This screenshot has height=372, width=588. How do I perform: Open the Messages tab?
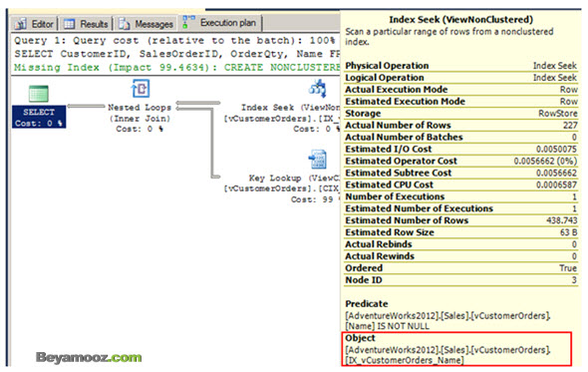(147, 24)
